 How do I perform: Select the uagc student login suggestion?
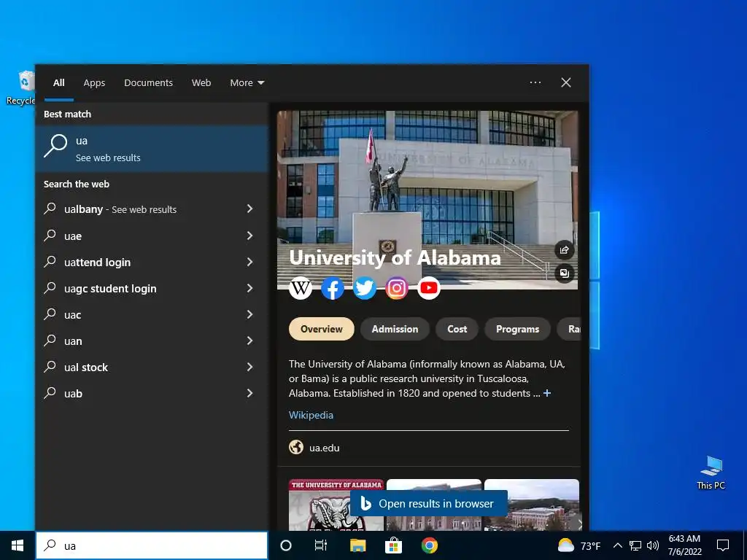click(x=152, y=288)
